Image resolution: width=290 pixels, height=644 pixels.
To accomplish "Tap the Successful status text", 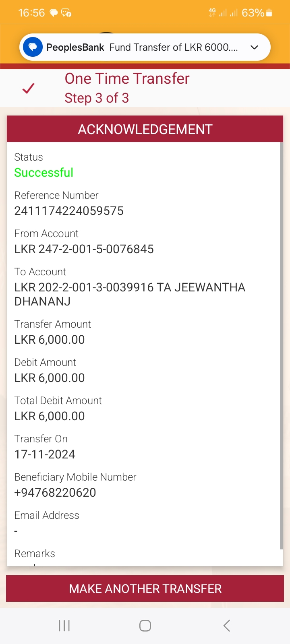I will 43,173.
